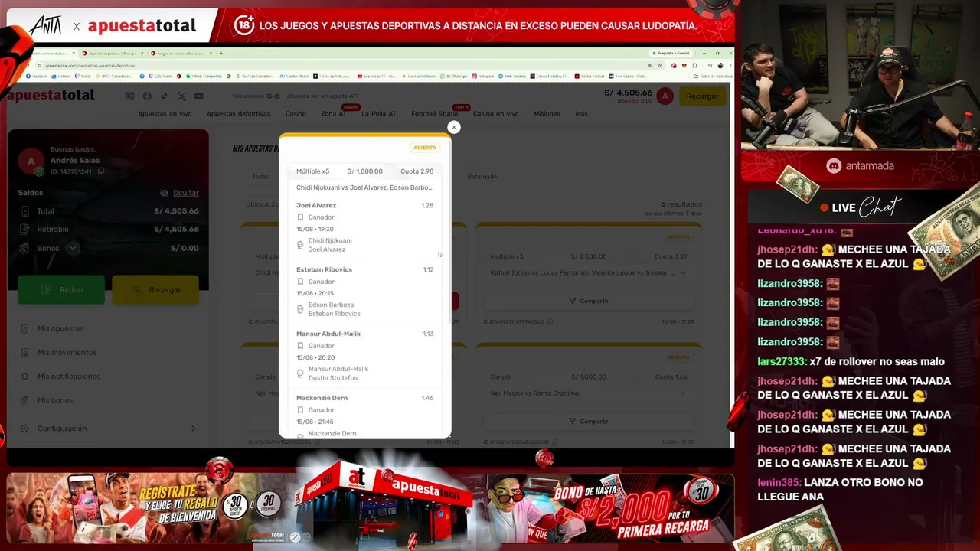
Task: Open a new browser tab
Action: [x=221, y=54]
